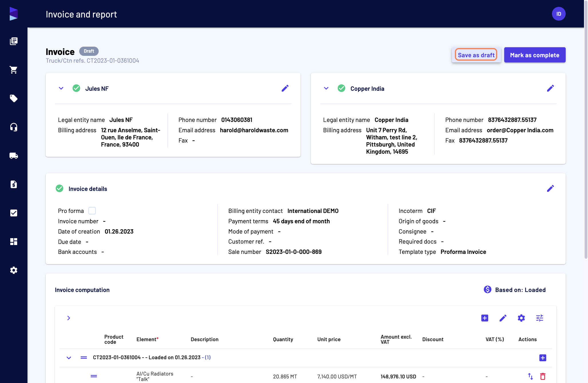Click the (1) link in loaded row

pyautogui.click(x=208, y=358)
